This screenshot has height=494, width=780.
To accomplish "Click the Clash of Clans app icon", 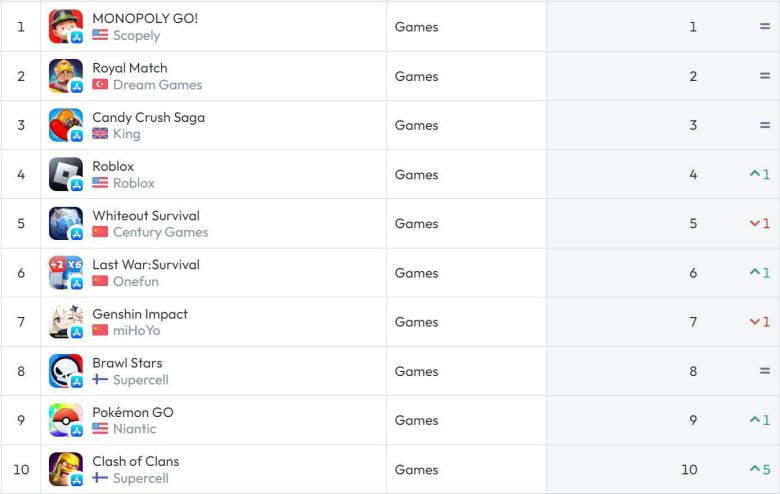I will point(65,469).
